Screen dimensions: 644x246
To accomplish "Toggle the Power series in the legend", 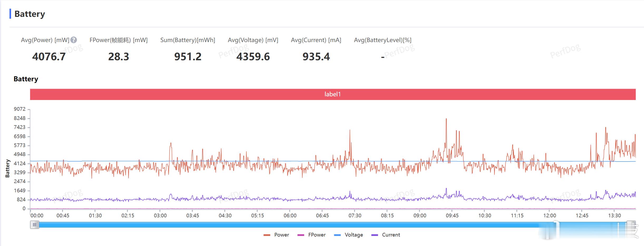I will 276,235.
